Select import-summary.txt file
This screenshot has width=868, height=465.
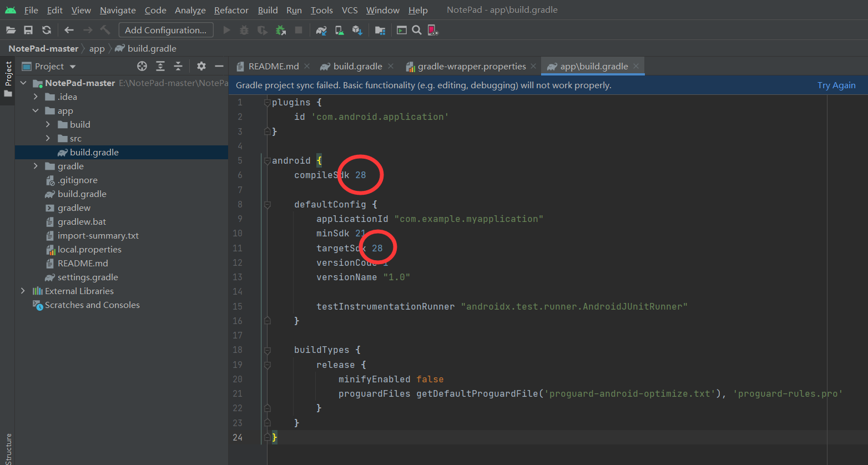98,235
